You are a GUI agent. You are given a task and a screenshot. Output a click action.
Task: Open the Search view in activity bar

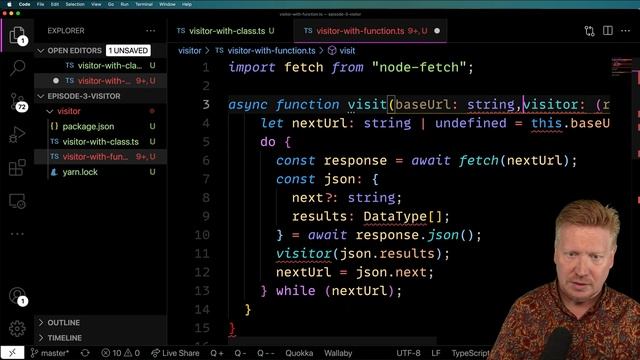(x=17, y=67)
